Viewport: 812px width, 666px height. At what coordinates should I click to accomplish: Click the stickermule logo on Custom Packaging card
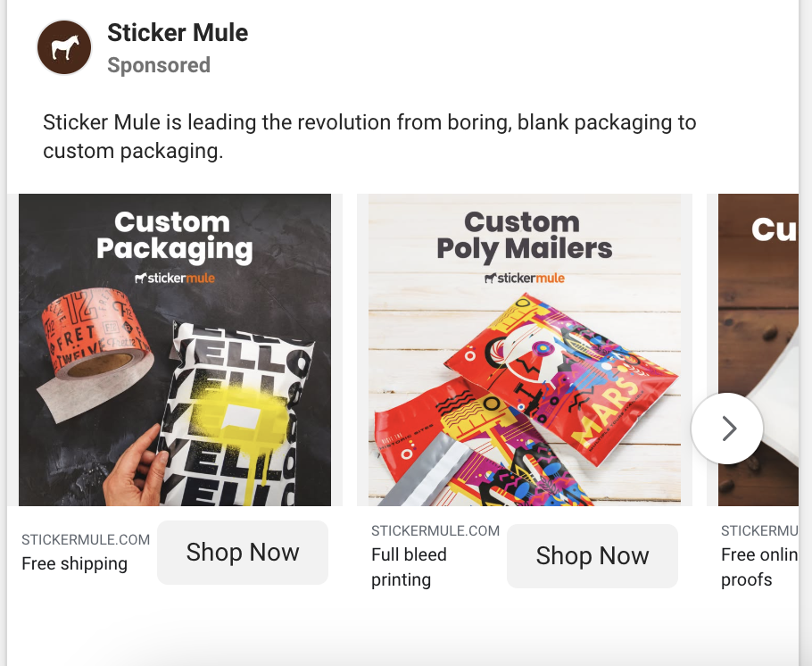coord(175,278)
